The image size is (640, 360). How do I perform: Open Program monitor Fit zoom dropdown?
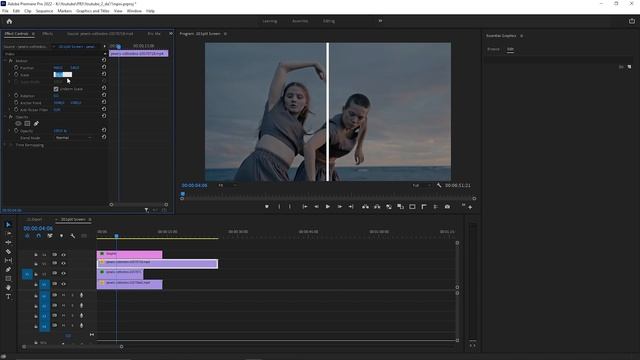point(227,185)
